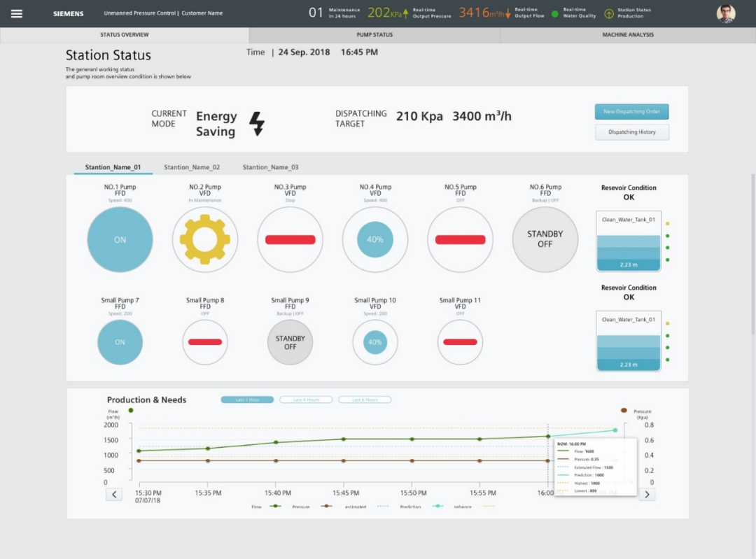Toggle the NO.6 Pump STANDBY OFF circle
The image size is (756, 559).
(x=545, y=239)
